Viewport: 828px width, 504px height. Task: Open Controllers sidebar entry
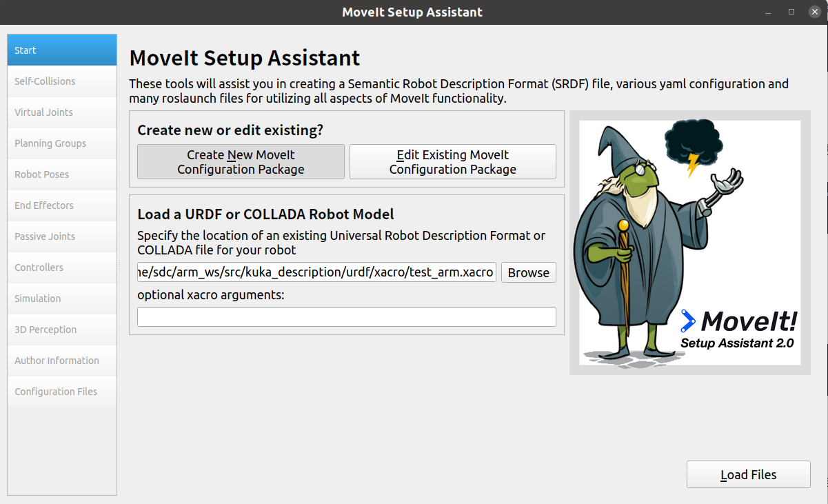point(62,268)
